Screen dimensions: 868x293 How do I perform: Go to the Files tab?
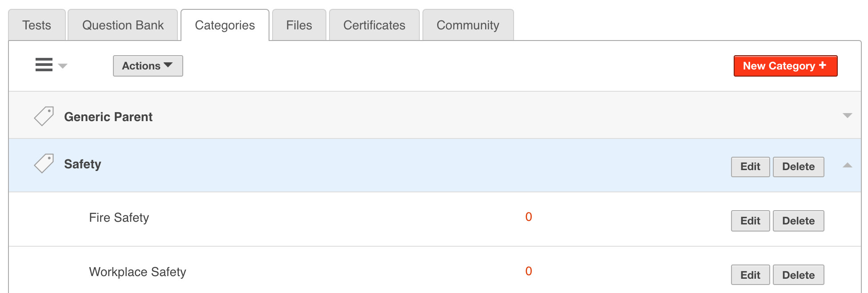299,25
